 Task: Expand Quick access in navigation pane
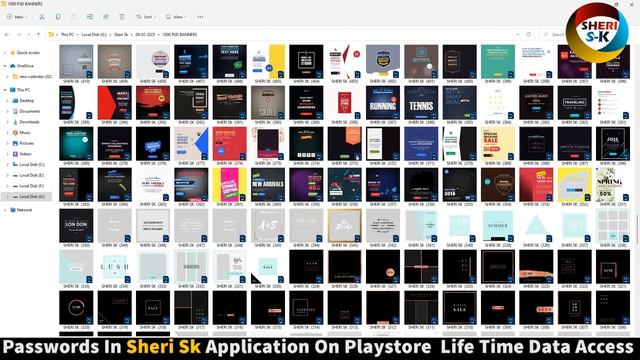5,53
